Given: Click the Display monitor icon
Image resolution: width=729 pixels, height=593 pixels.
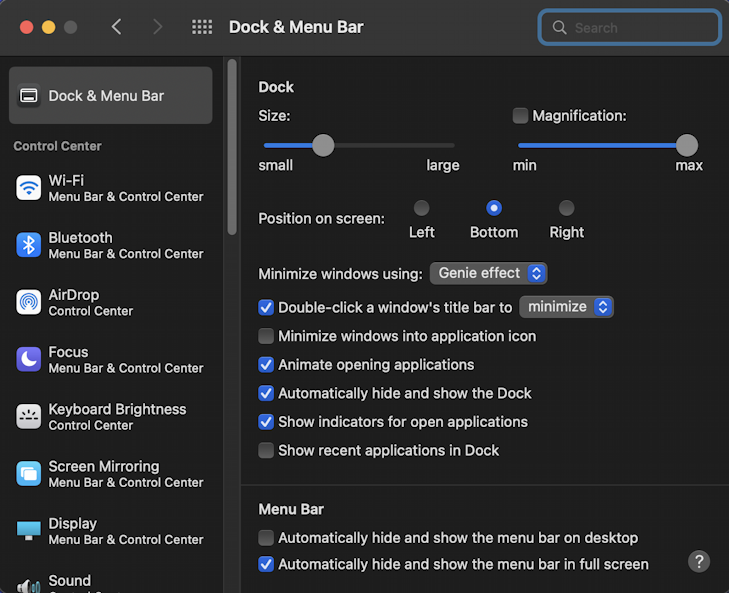Looking at the screenshot, I should (x=28, y=531).
